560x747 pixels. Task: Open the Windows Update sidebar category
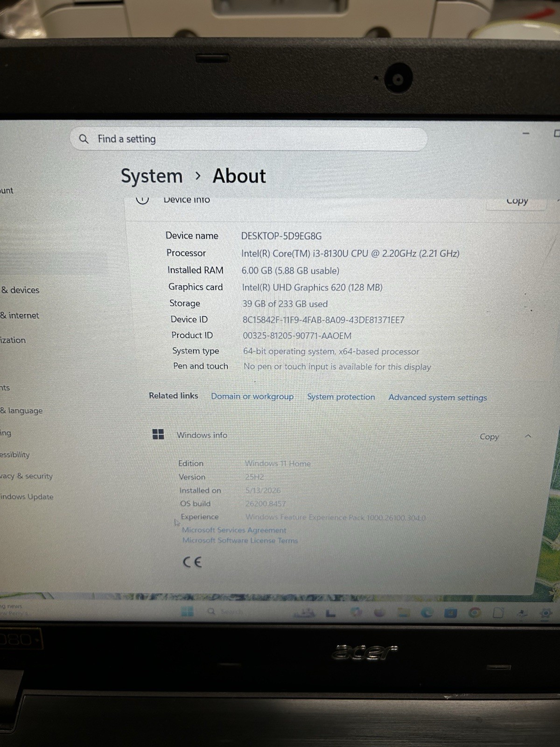tap(27, 497)
